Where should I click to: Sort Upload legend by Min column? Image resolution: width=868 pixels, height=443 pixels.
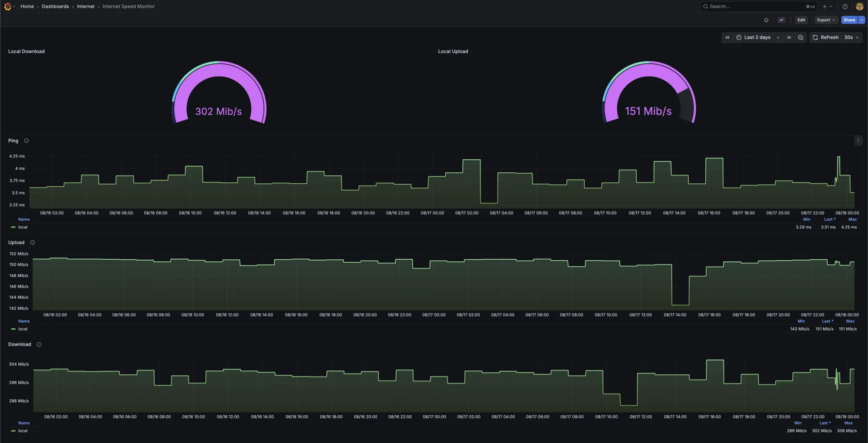(801, 321)
